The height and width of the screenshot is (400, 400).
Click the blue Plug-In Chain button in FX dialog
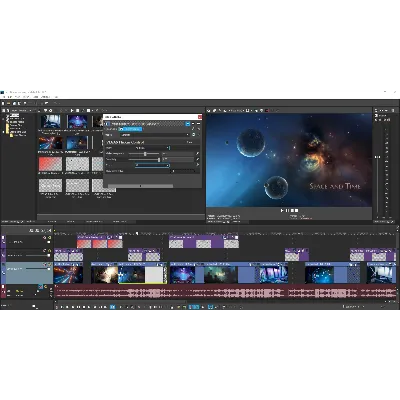[x=130, y=129]
